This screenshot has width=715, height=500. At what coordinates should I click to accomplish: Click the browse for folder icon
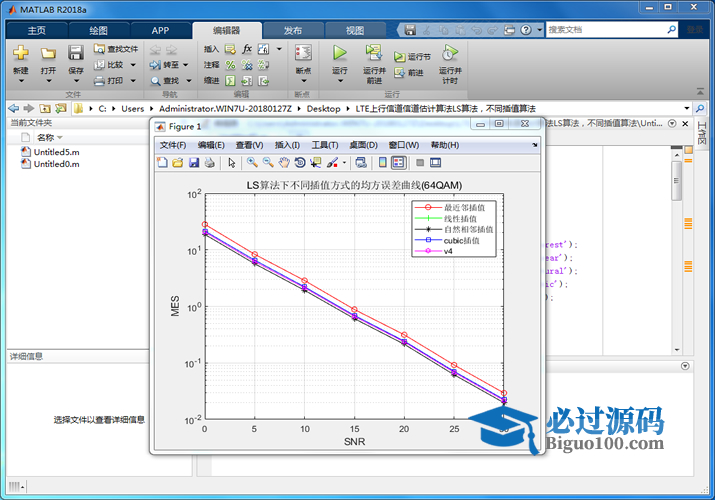pos(60,108)
